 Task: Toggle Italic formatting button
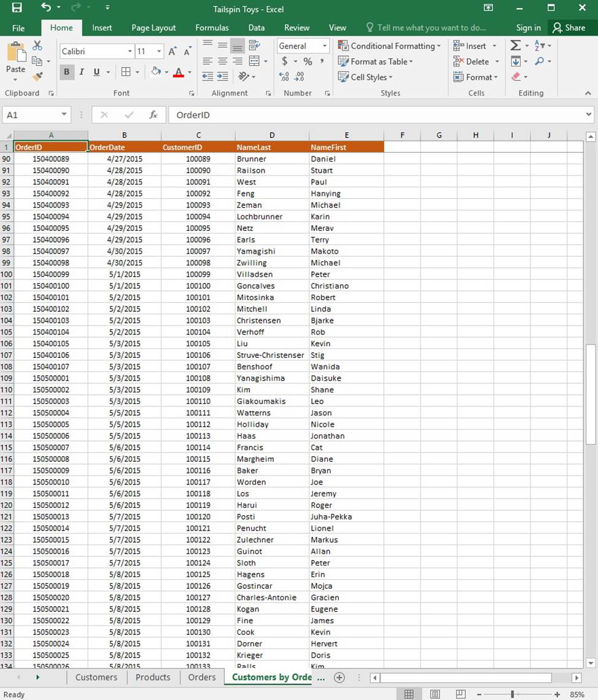tap(82, 72)
